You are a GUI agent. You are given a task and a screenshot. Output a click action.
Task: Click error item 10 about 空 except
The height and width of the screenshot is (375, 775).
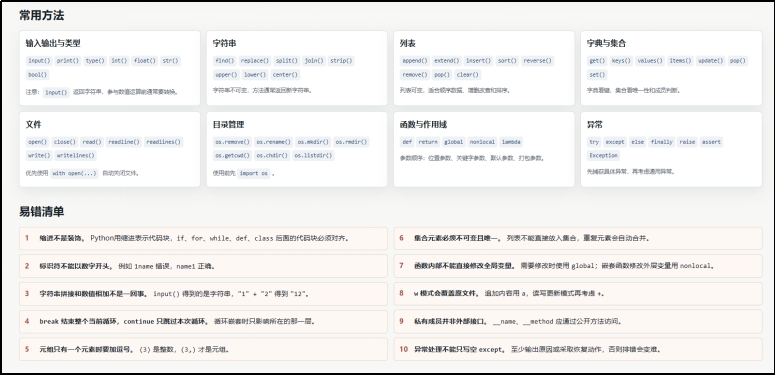578,349
